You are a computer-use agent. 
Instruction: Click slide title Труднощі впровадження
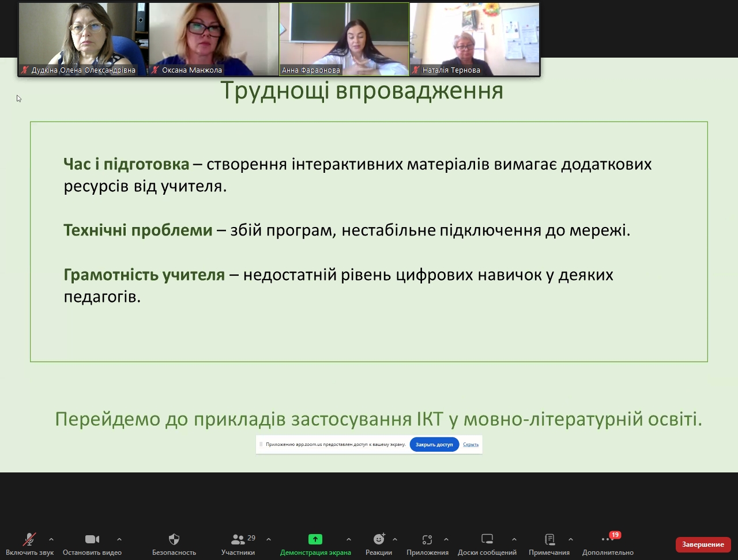[362, 91]
